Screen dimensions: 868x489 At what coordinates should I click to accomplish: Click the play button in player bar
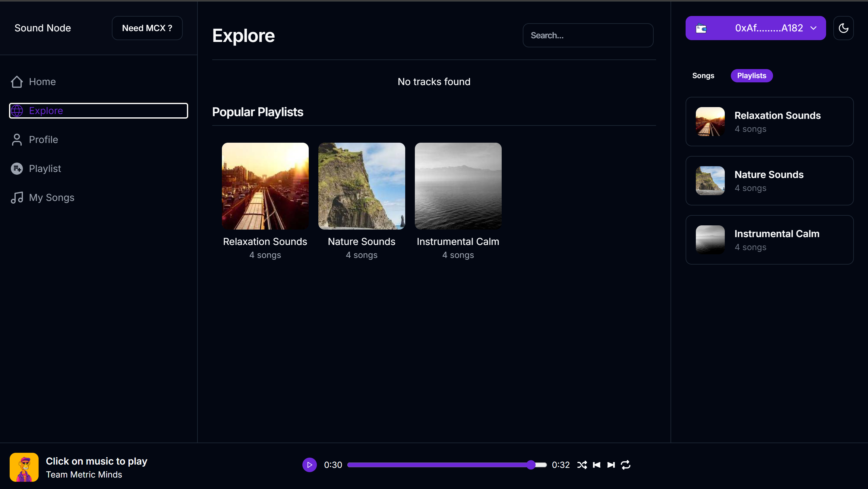tap(309, 465)
